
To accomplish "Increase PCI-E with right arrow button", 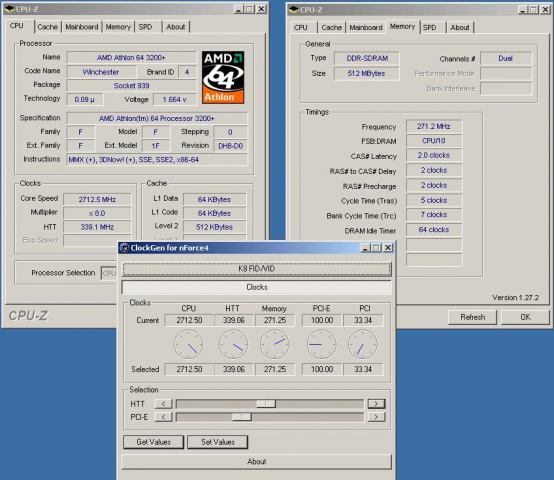I will point(376,417).
